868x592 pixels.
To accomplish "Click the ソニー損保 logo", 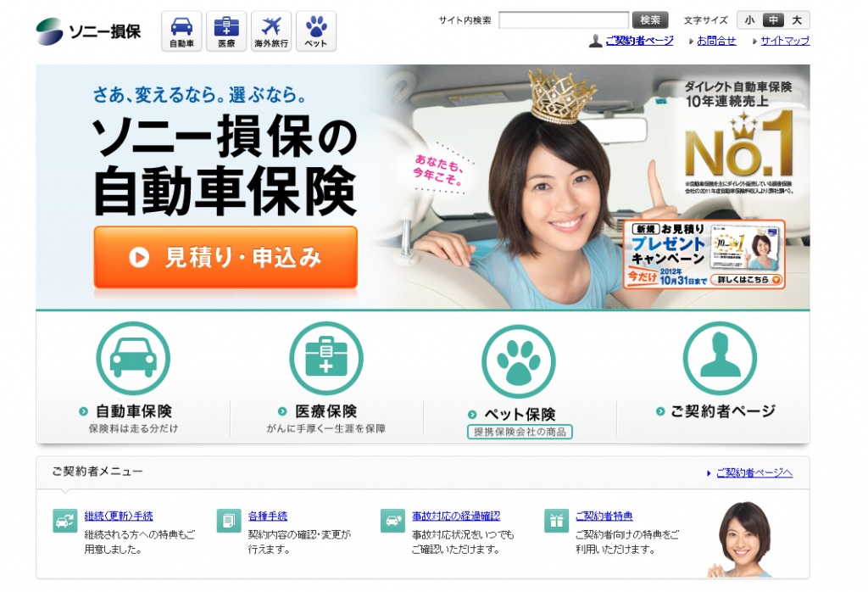I will coord(88,31).
